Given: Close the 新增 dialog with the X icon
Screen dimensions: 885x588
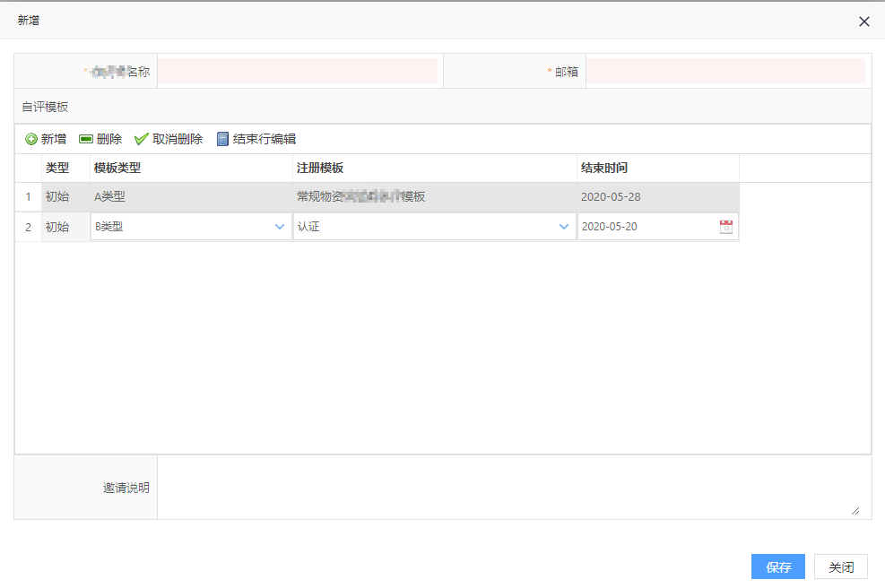Looking at the screenshot, I should (x=863, y=22).
